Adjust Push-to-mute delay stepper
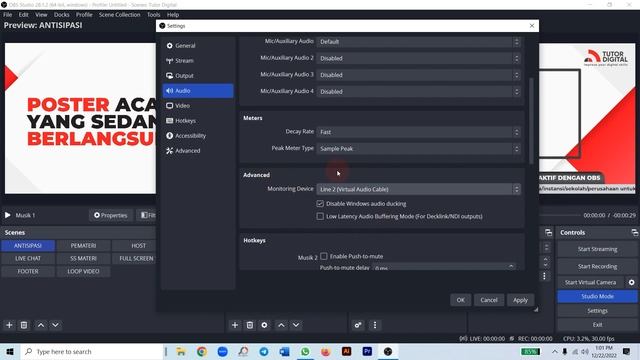Image resolution: width=640 pixels, height=360 pixels. tap(511, 267)
